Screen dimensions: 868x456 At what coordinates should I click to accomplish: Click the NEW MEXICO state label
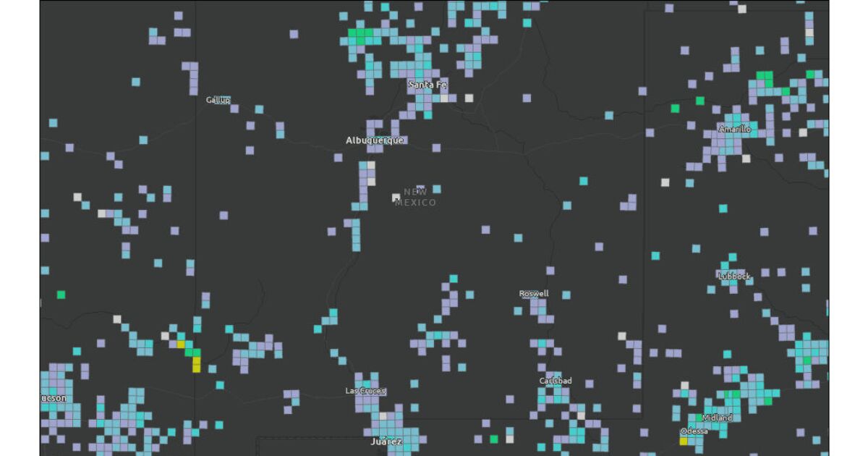[415, 197]
